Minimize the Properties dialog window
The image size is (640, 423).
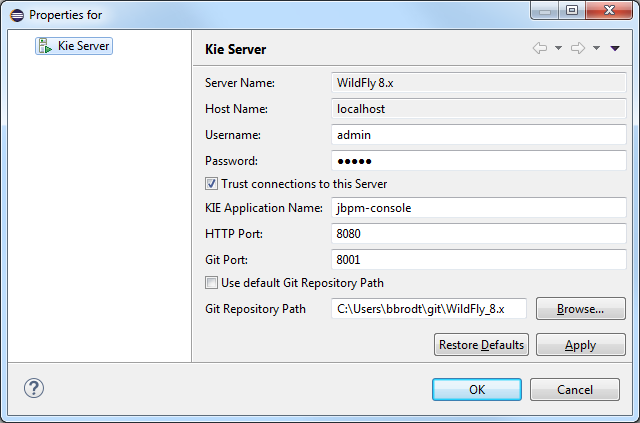[x=545, y=11]
